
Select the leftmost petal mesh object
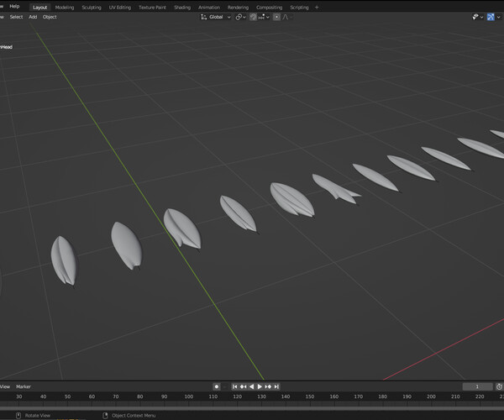coord(64,260)
